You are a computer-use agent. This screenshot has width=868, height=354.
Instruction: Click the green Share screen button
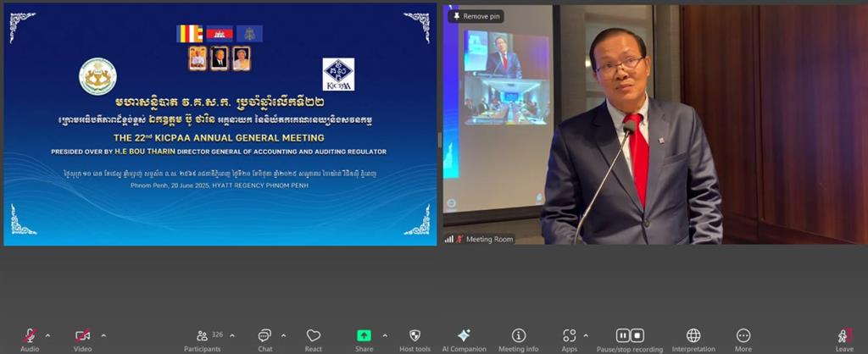click(364, 335)
